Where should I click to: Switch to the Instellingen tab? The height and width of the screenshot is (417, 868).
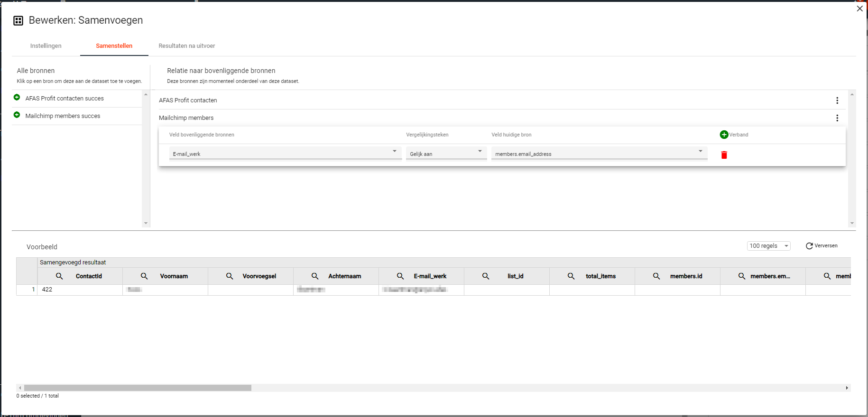point(46,46)
